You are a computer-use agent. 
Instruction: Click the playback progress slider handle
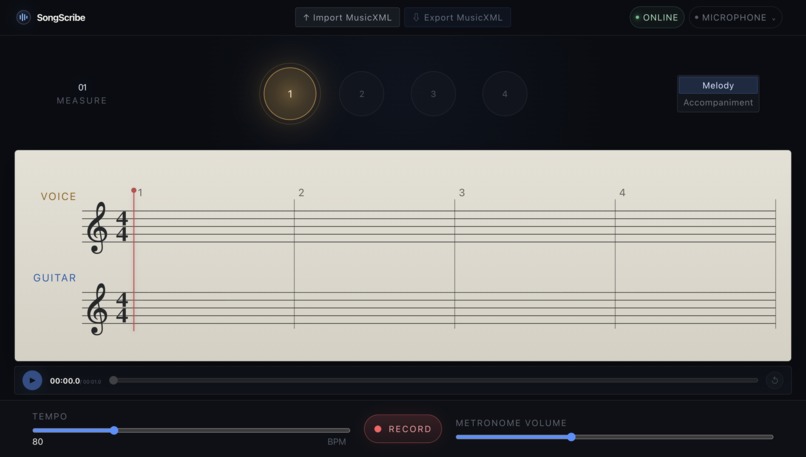pos(114,380)
